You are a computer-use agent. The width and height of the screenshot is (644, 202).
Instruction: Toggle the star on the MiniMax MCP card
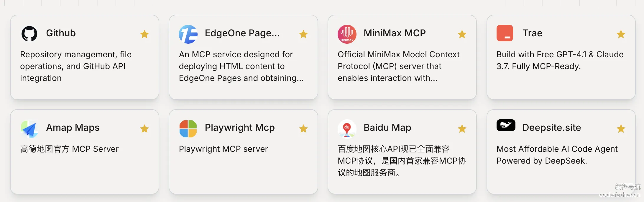click(x=462, y=34)
